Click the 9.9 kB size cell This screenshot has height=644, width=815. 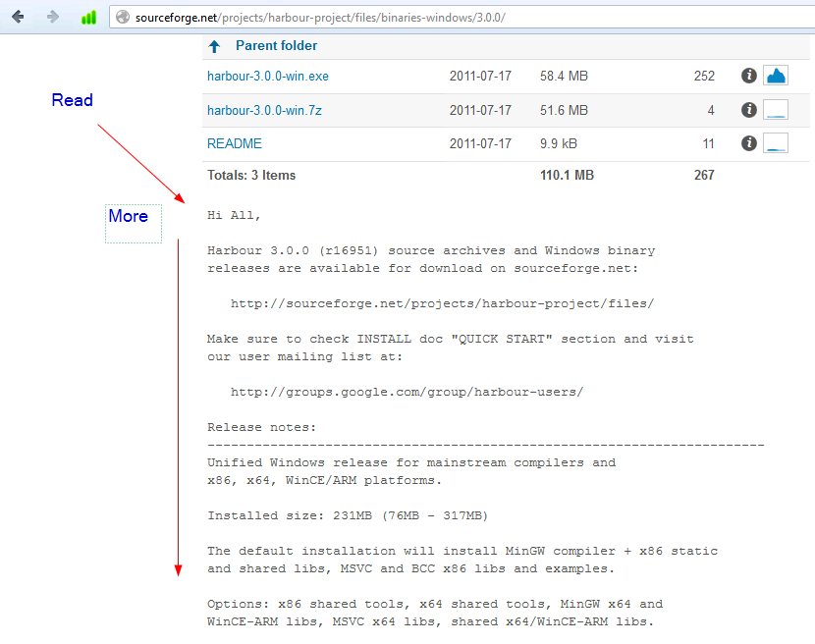coord(559,143)
